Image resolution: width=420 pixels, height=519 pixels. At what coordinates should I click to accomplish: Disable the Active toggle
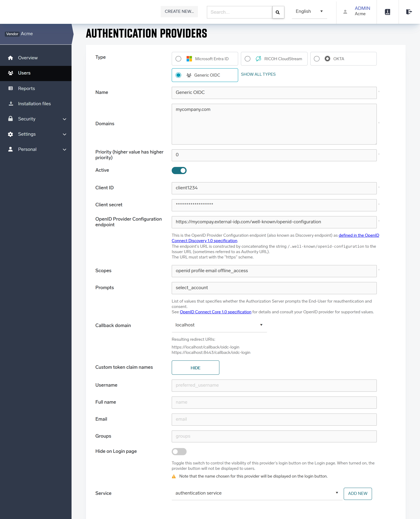tap(179, 170)
